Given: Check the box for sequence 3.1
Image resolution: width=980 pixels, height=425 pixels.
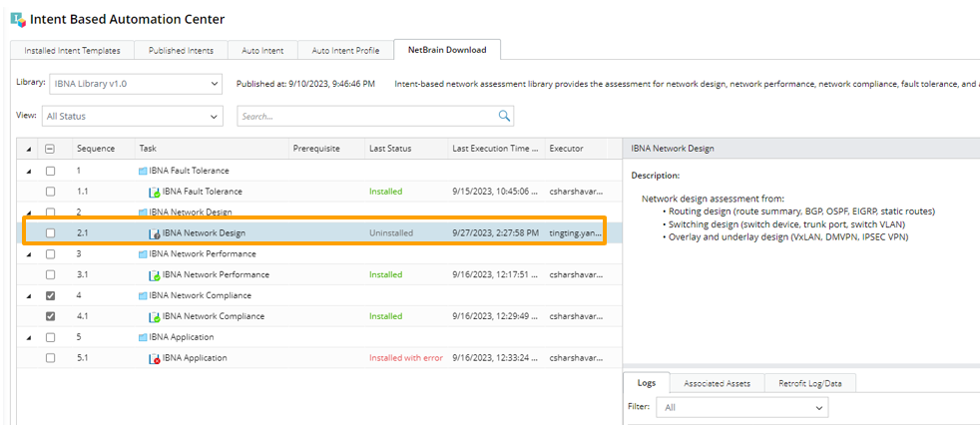Looking at the screenshot, I should 51,274.
